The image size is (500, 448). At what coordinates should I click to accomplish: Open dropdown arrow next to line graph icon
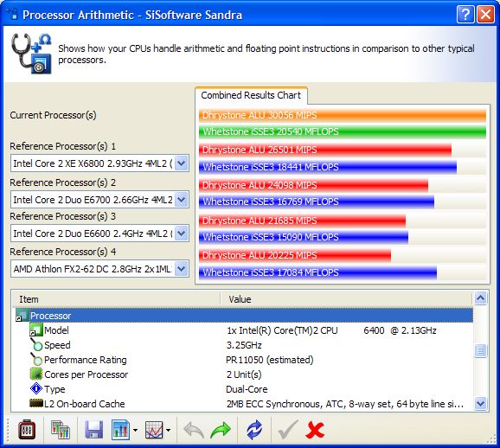169,430
